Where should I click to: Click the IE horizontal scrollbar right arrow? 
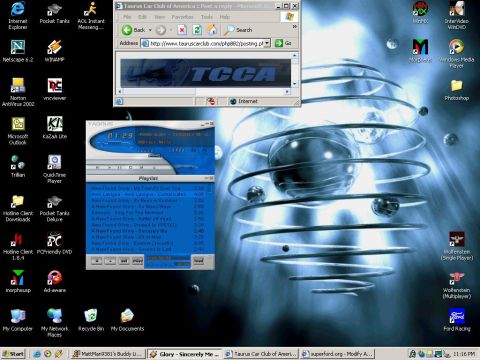288,91
